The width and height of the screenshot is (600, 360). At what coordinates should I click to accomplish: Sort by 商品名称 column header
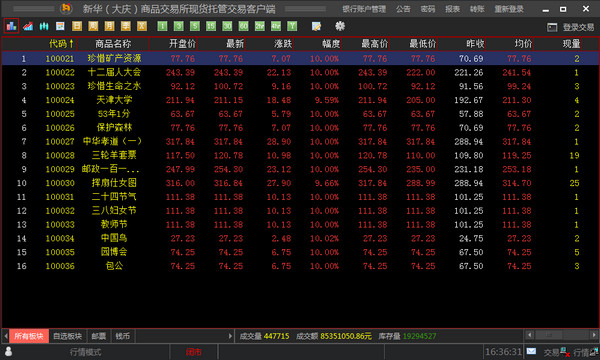[113, 44]
